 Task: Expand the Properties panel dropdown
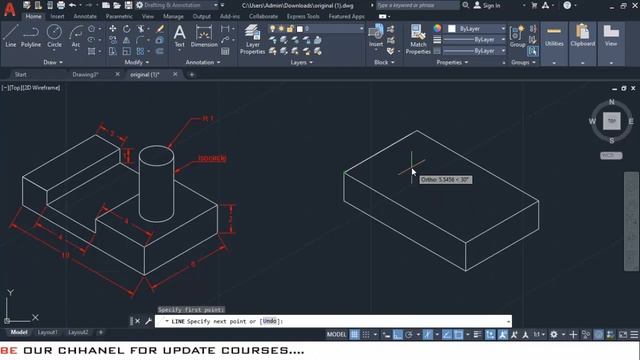click(452, 62)
